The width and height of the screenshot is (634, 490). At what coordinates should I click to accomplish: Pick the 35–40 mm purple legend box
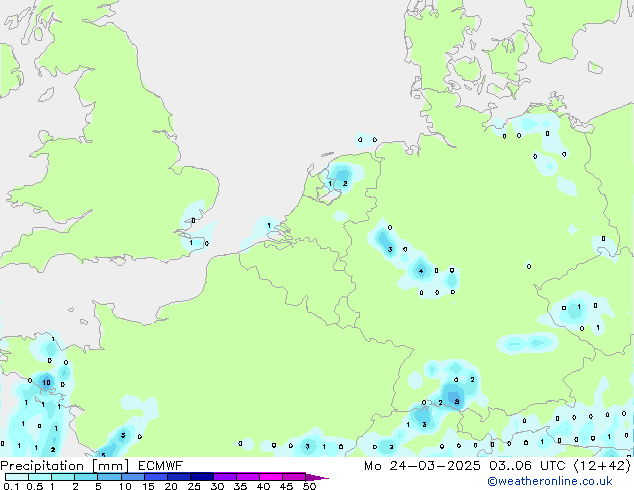[x=247, y=477]
